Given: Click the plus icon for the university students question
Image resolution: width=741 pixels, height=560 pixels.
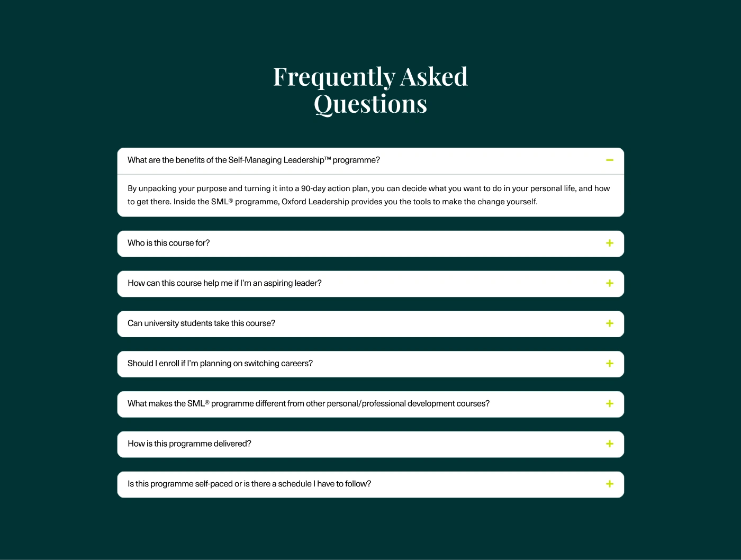Looking at the screenshot, I should point(610,323).
